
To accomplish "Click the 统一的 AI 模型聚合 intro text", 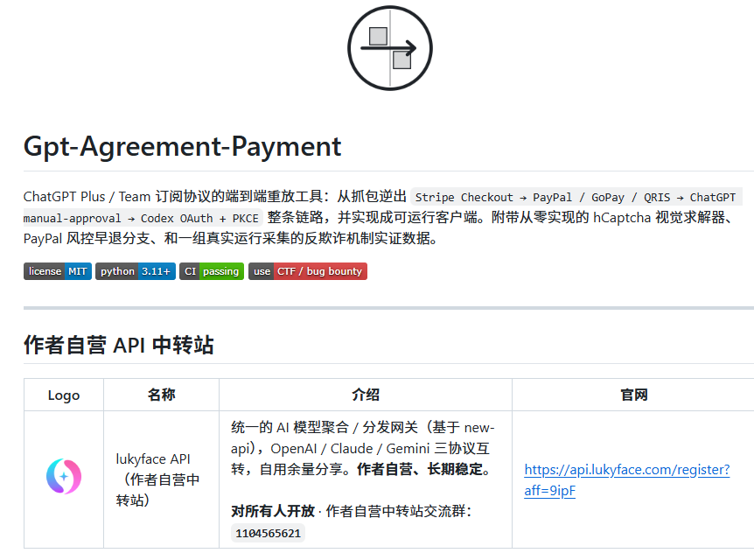I will tap(362, 448).
